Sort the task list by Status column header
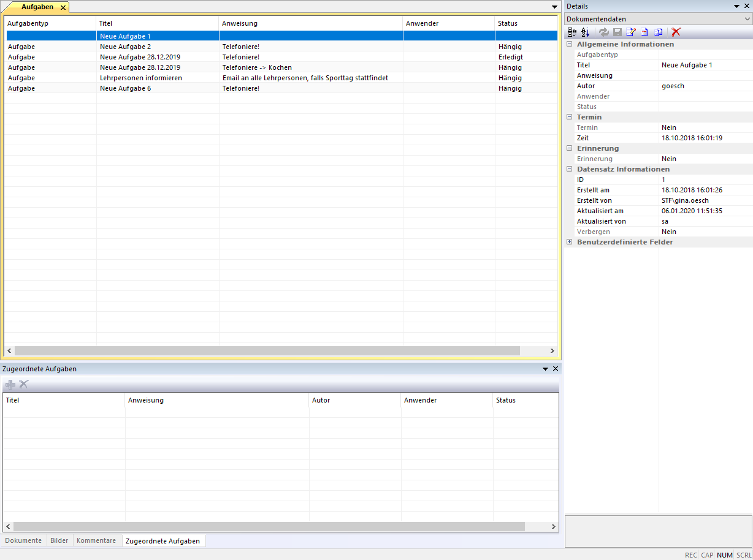Viewport: 753px width, 560px height. point(507,23)
